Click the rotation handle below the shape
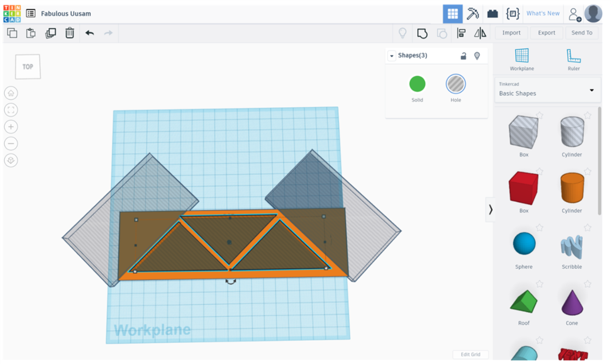611x364 pixels. [231, 282]
